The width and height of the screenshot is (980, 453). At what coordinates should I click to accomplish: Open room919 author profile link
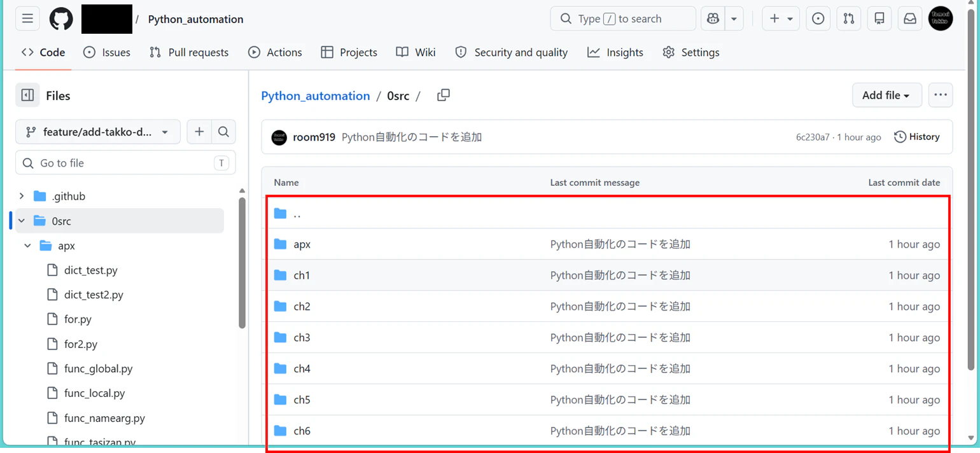tap(314, 137)
